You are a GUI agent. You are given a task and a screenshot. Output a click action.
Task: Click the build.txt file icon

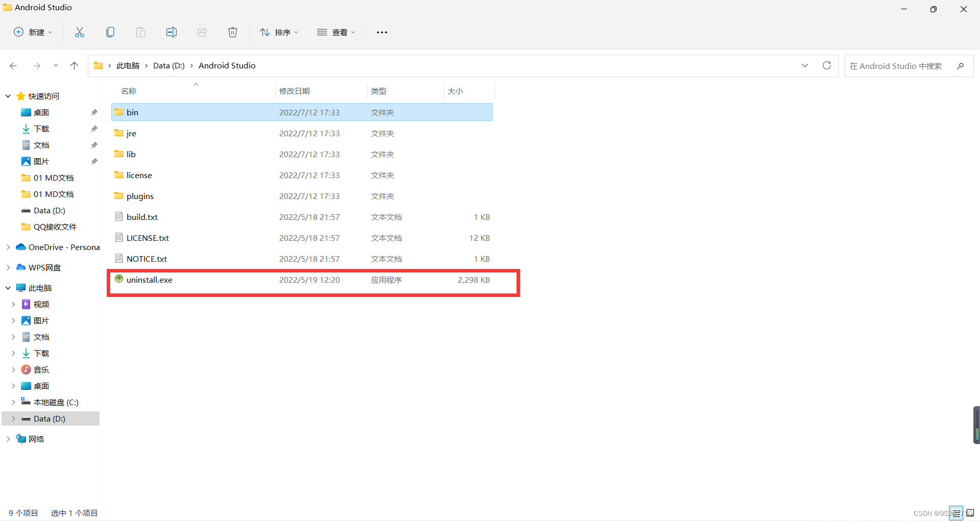119,216
